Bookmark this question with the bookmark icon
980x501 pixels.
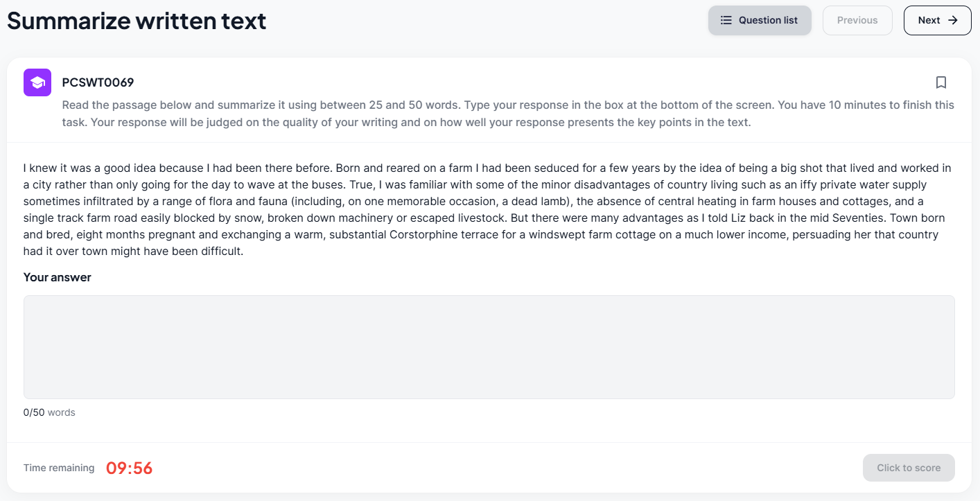coord(940,82)
